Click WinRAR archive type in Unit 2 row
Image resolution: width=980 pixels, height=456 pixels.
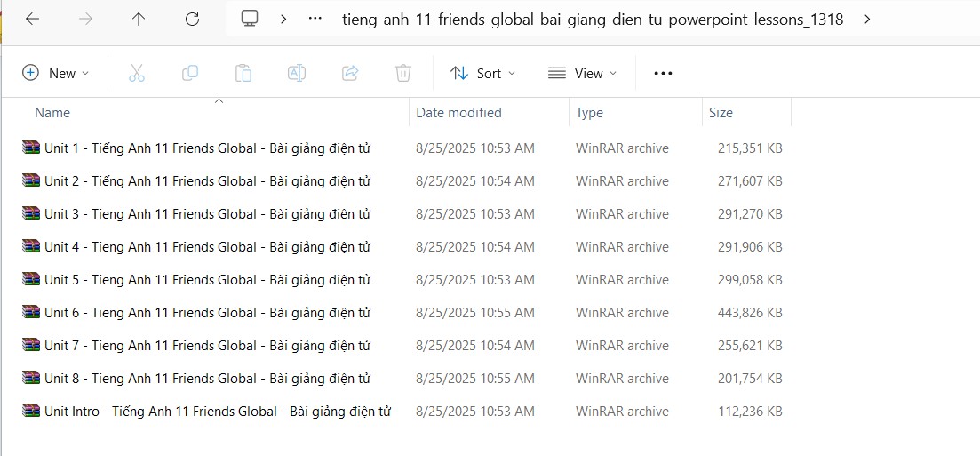[622, 180]
